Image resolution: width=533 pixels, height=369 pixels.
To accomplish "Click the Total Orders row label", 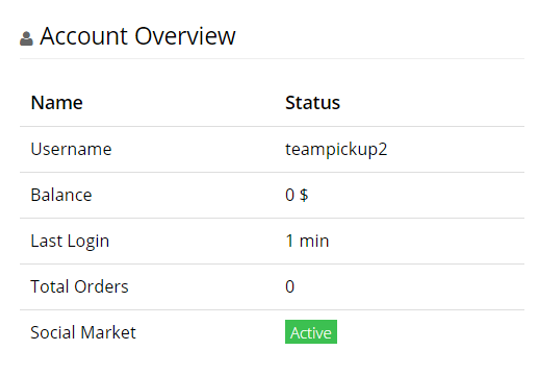I will (80, 286).
